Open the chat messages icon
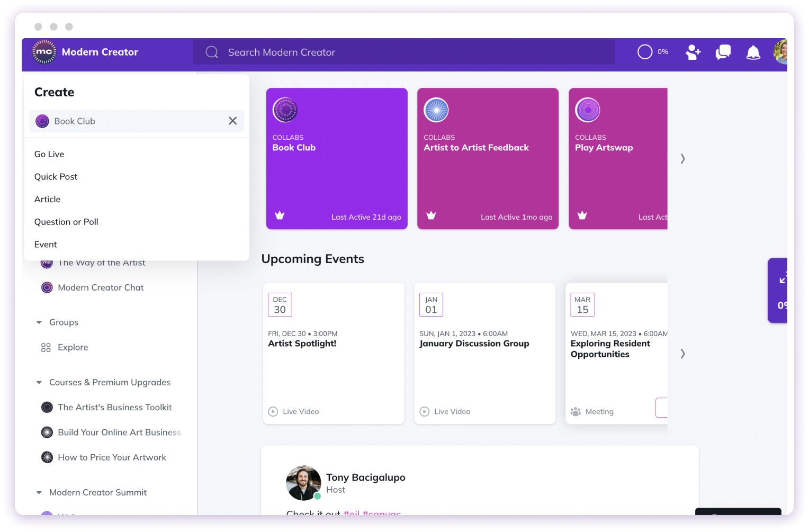The image size is (809, 532). coord(723,52)
